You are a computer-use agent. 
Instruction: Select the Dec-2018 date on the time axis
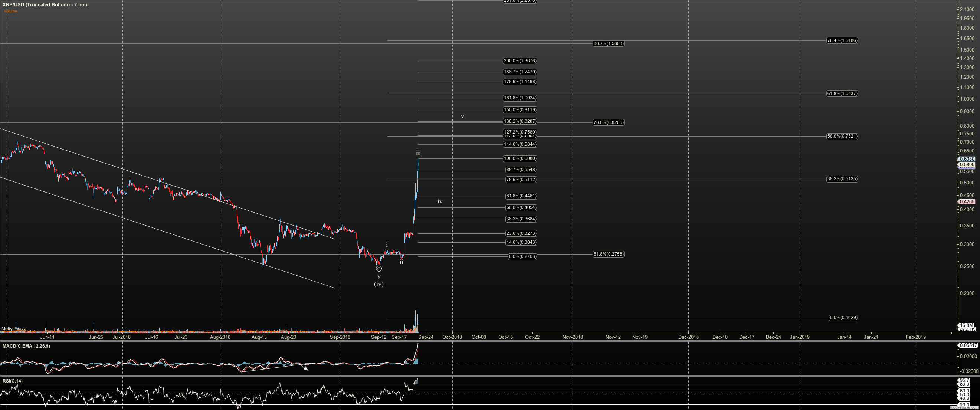688,337
